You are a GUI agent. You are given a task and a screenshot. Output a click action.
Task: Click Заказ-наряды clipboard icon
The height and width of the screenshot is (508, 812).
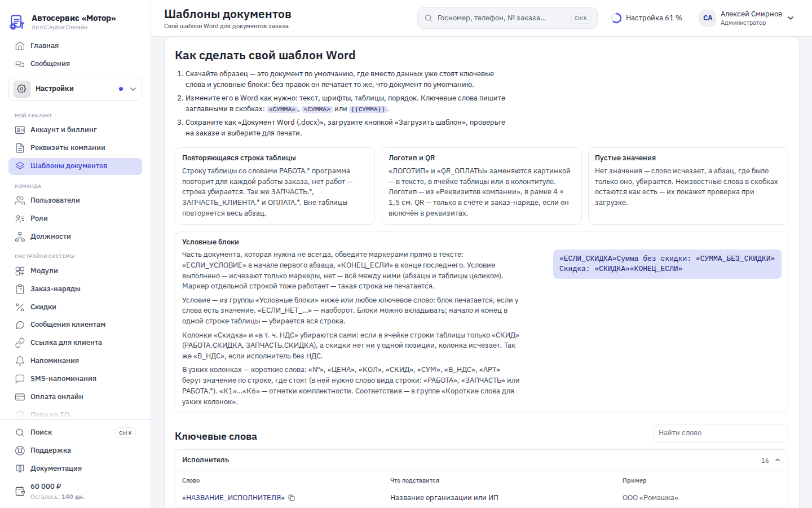20,289
